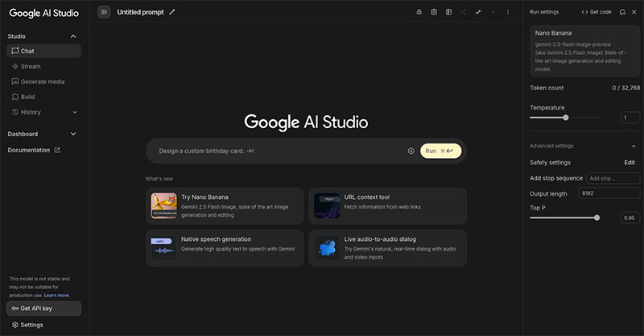Open the Documentation external link
This screenshot has height=336, width=644.
click(34, 150)
